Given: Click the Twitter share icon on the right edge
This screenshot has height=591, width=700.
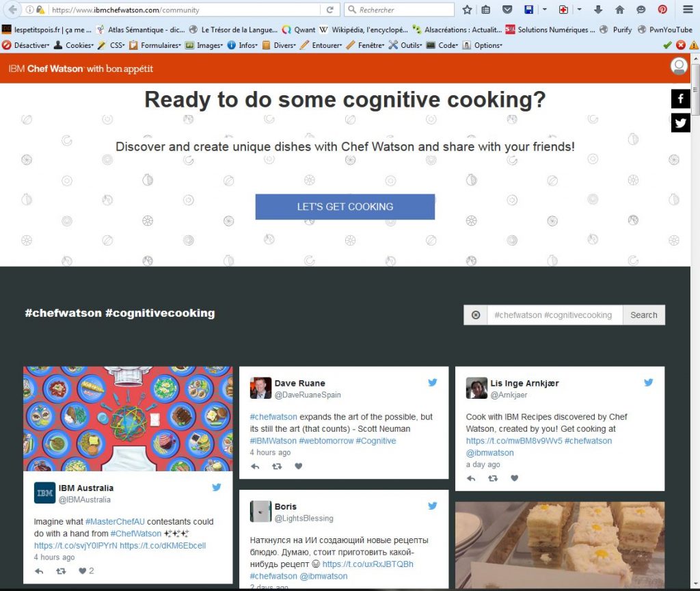Looking at the screenshot, I should (x=680, y=123).
